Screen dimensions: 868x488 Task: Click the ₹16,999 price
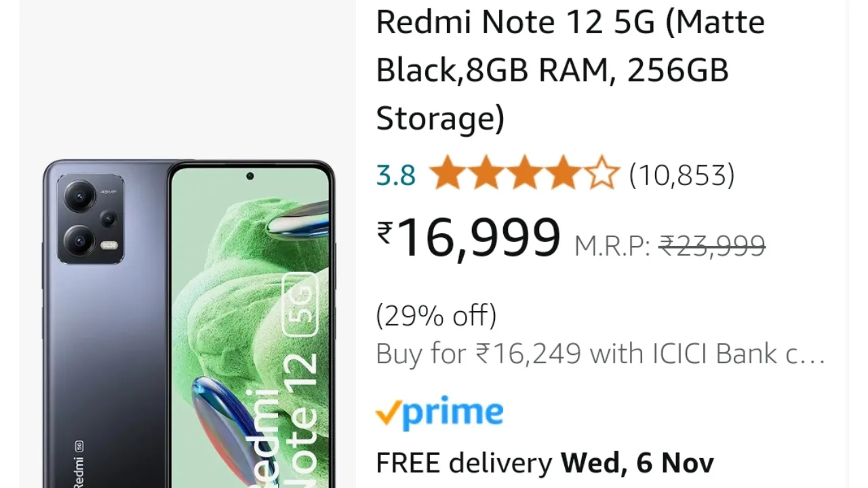click(x=469, y=237)
